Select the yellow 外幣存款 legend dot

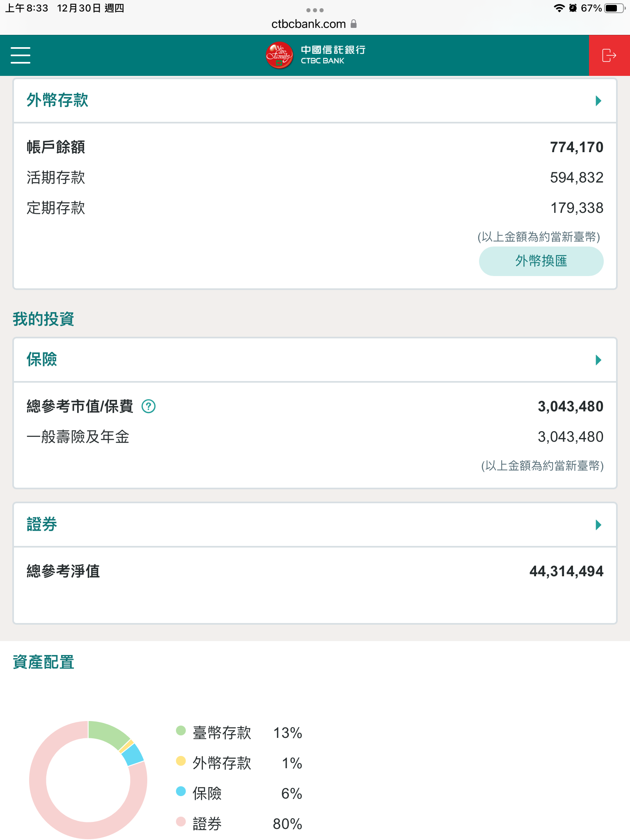click(x=181, y=761)
